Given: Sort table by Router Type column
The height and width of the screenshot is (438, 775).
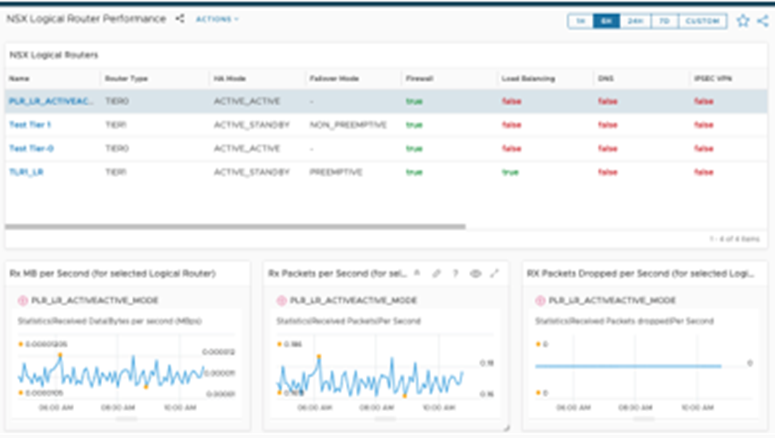Looking at the screenshot, I should [x=126, y=78].
